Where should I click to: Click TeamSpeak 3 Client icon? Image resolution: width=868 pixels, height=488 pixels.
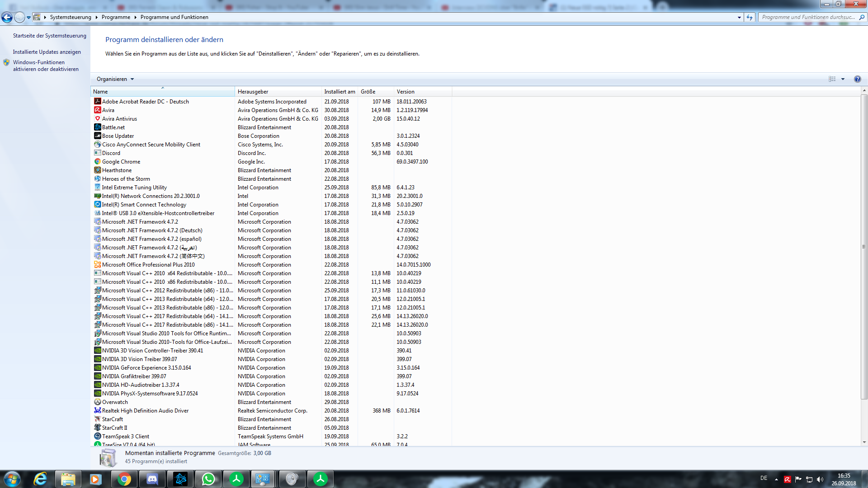97,436
